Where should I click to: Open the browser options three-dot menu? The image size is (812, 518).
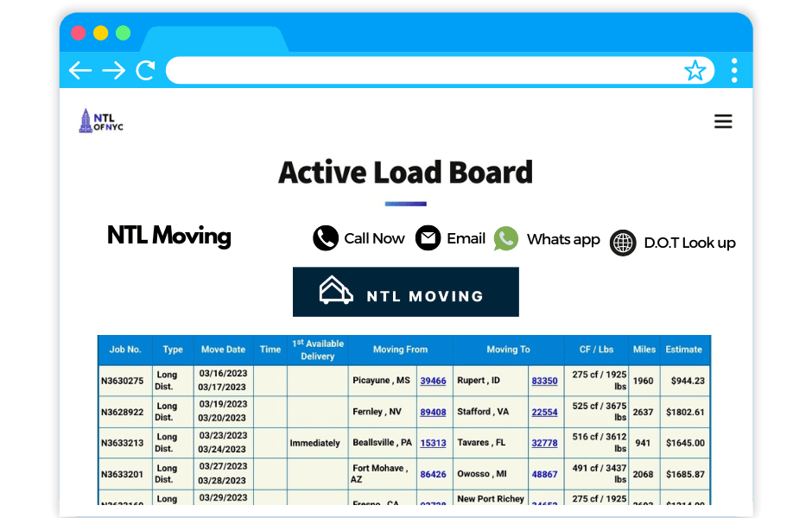coord(733,70)
